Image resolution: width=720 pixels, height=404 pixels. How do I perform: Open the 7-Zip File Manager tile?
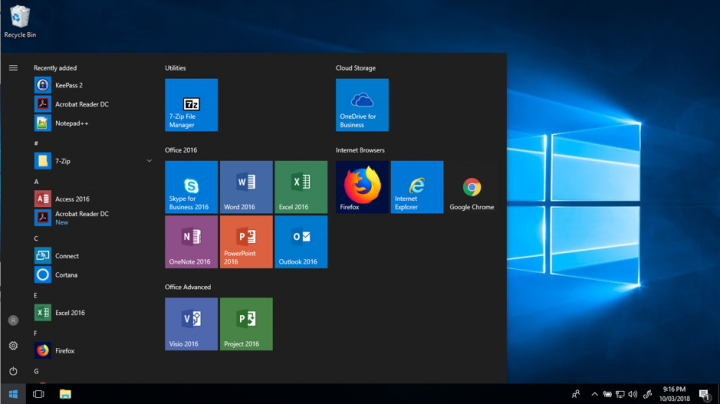(191, 105)
